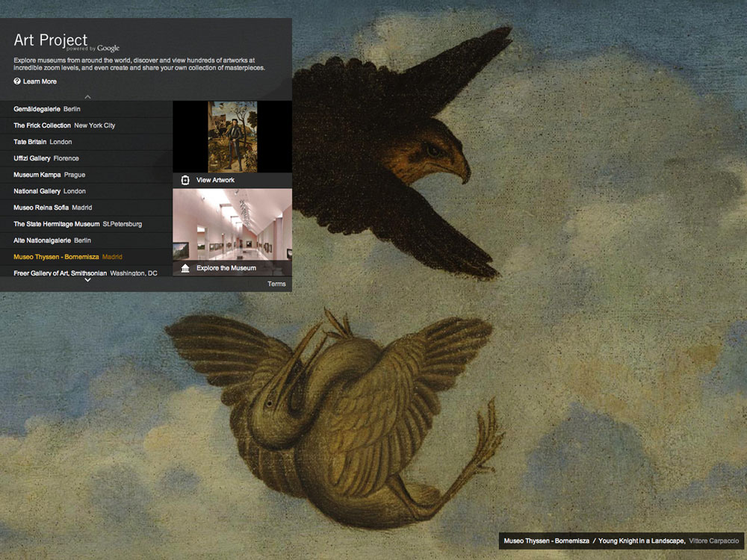
Task: Click the View Artwork button label
Action: (215, 180)
